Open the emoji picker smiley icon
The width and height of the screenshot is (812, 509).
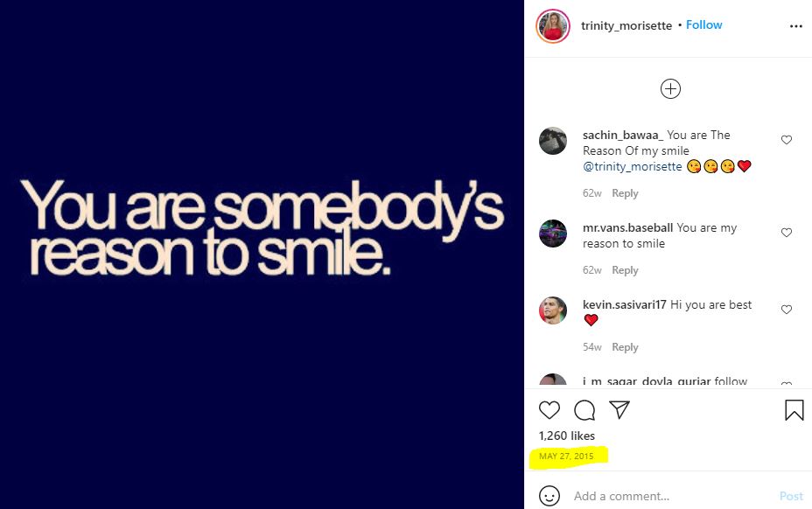[549, 496]
